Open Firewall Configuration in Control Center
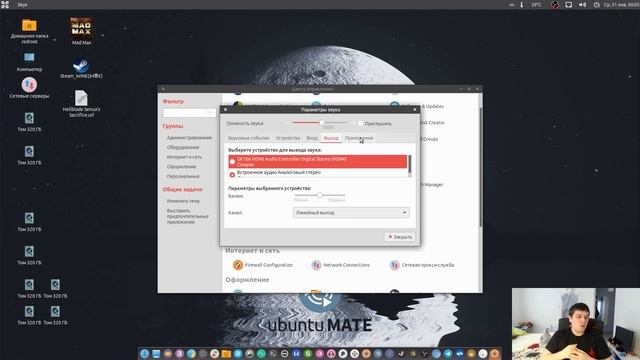Image resolution: width=640 pixels, height=360 pixels. (263, 265)
